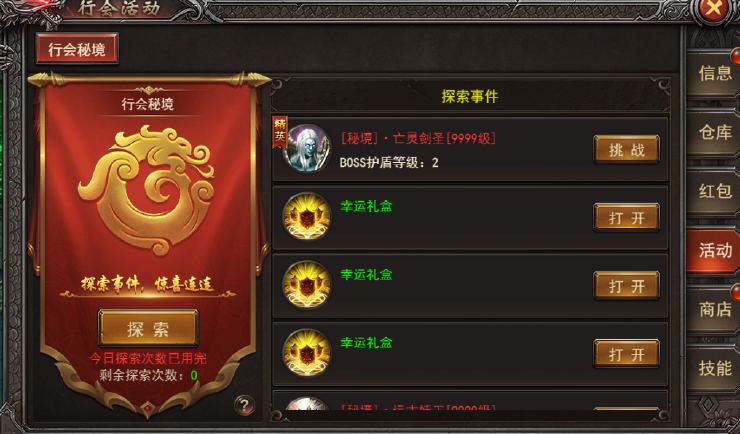Click the second 幸运礼盒 gift box icon

(307, 285)
